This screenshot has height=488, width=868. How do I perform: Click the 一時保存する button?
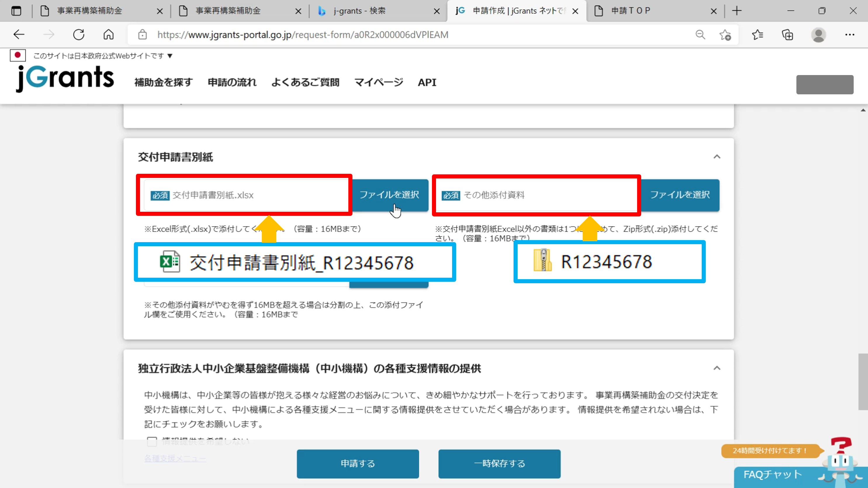[499, 463]
